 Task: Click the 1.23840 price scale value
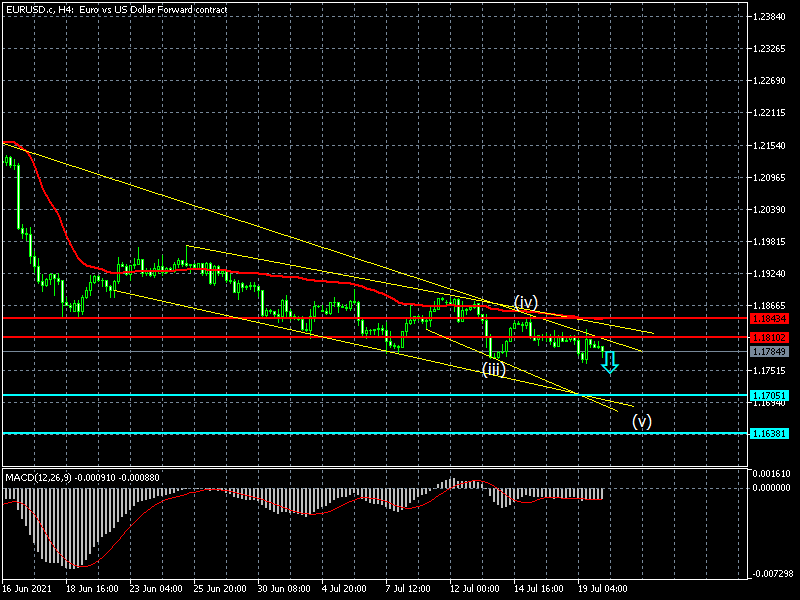pos(772,17)
